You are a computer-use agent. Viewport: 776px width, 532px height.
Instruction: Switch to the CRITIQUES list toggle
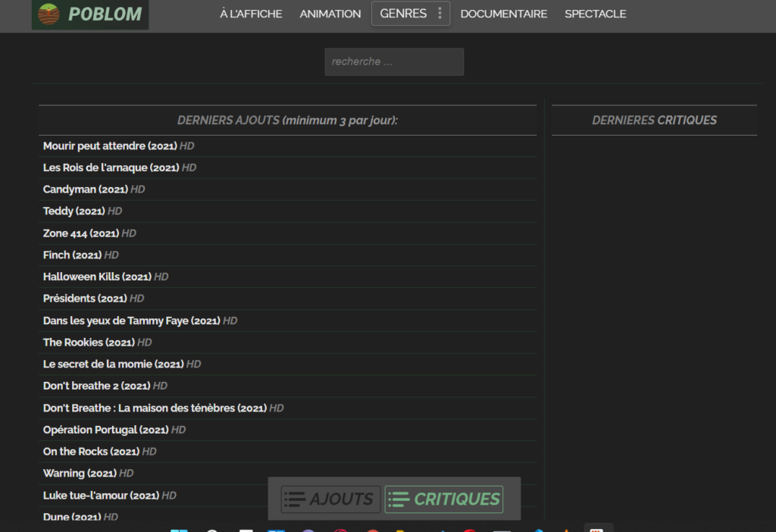point(444,499)
